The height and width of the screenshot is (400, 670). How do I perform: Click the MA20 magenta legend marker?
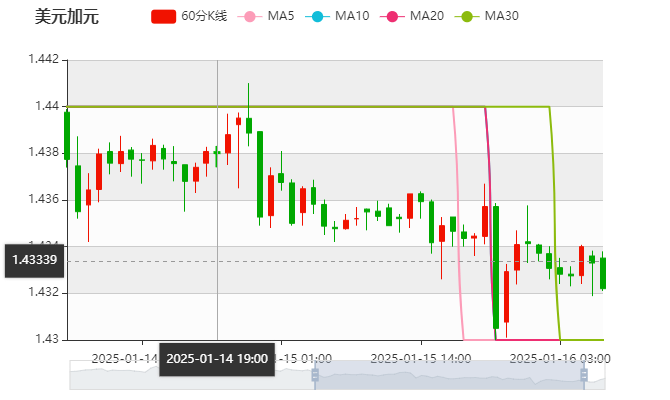[x=390, y=17]
